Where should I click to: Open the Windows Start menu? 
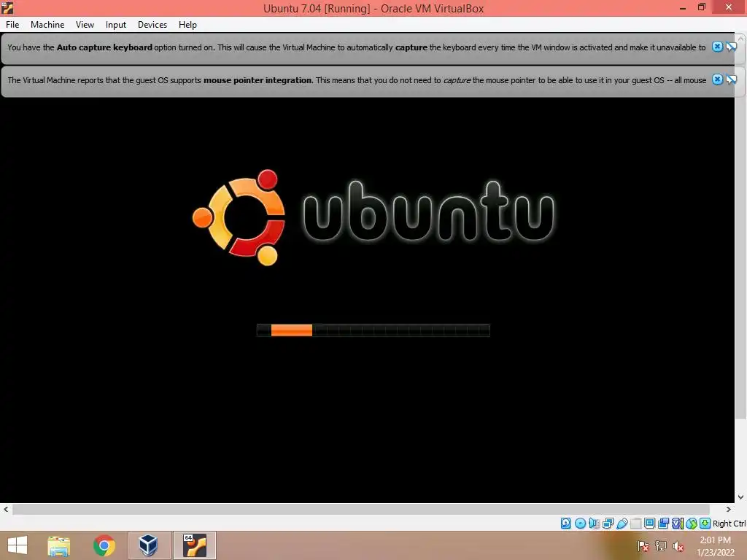point(18,545)
